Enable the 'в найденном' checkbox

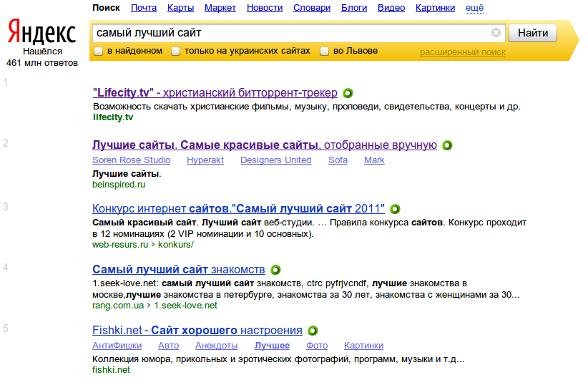pyautogui.click(x=98, y=51)
